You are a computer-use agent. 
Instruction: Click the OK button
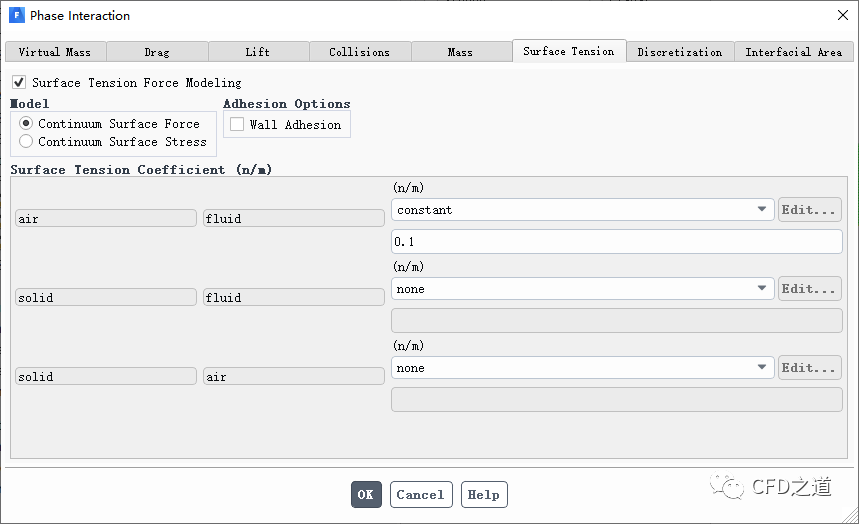pyautogui.click(x=365, y=494)
